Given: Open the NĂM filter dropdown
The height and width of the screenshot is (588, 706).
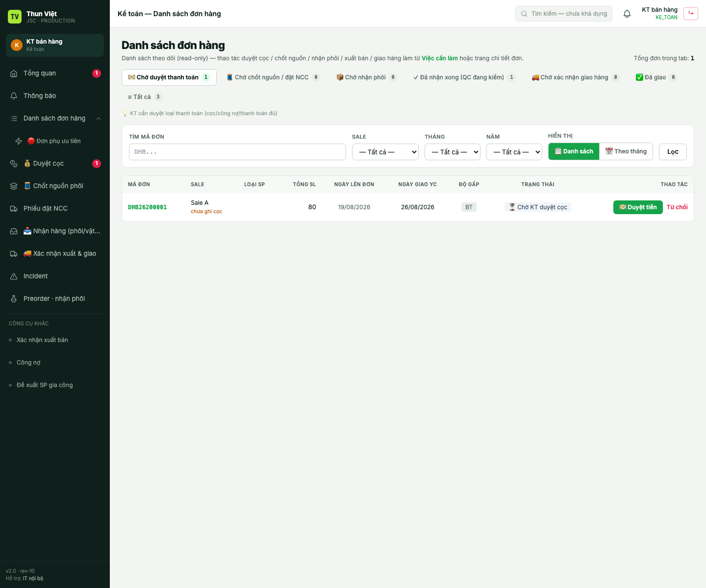Looking at the screenshot, I should coord(514,152).
